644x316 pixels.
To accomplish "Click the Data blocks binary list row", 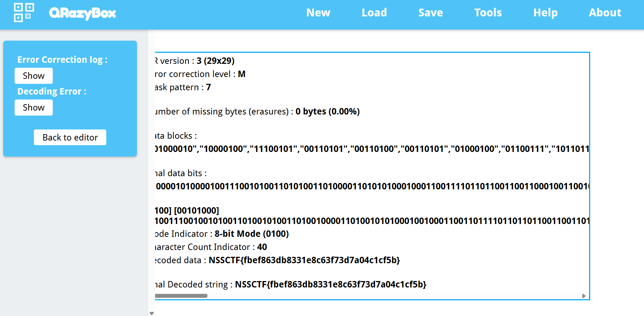I will click(372, 149).
